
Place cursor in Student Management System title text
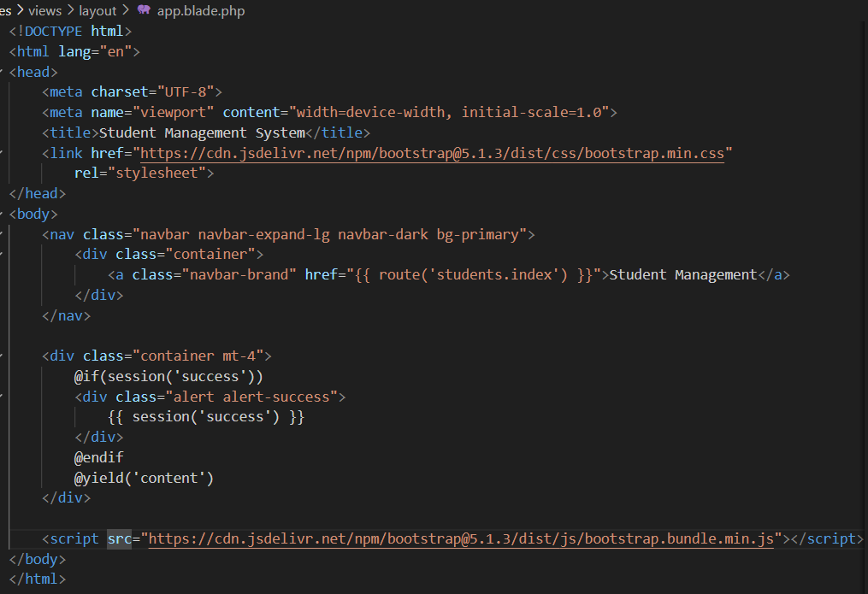202,133
